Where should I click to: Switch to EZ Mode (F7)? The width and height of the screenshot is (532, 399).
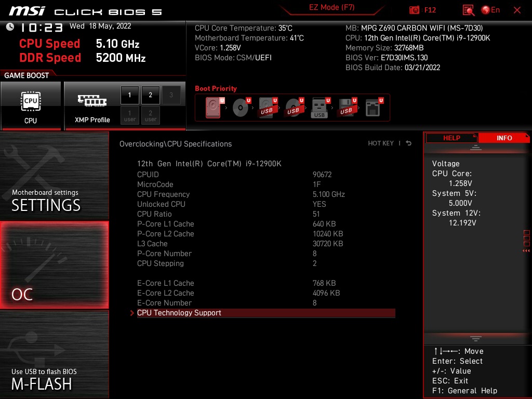[332, 7]
